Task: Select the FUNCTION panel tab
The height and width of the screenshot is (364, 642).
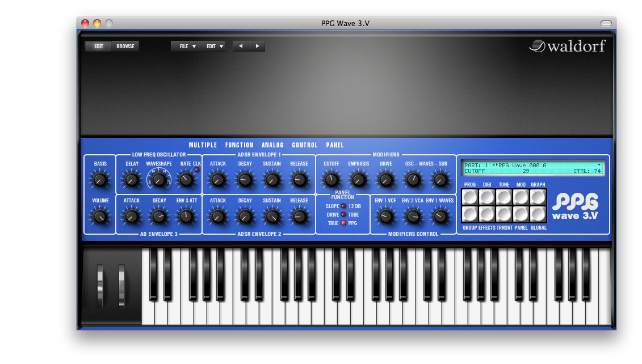Action: click(239, 145)
